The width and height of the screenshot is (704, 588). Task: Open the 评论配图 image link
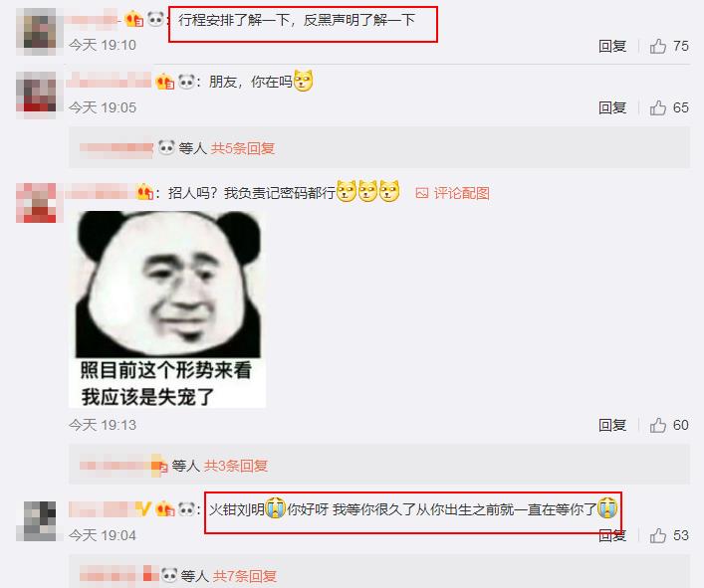click(x=452, y=193)
